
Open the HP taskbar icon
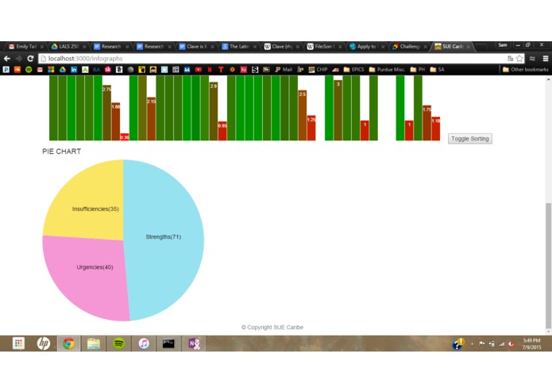(44, 344)
